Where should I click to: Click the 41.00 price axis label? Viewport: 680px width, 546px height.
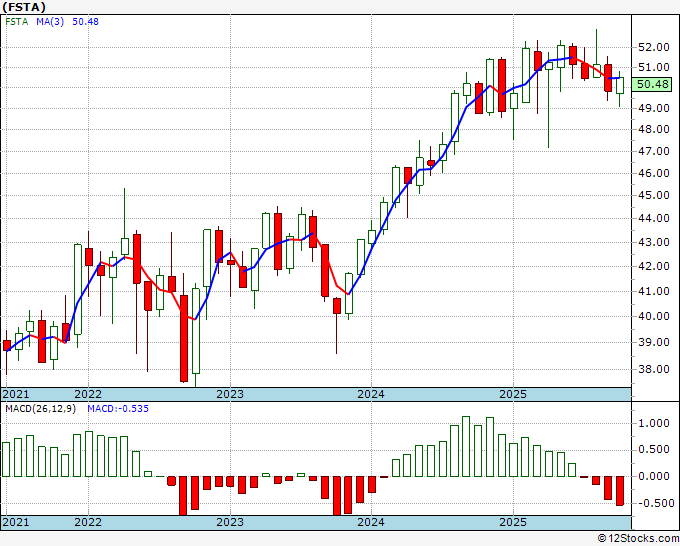pyautogui.click(x=654, y=291)
